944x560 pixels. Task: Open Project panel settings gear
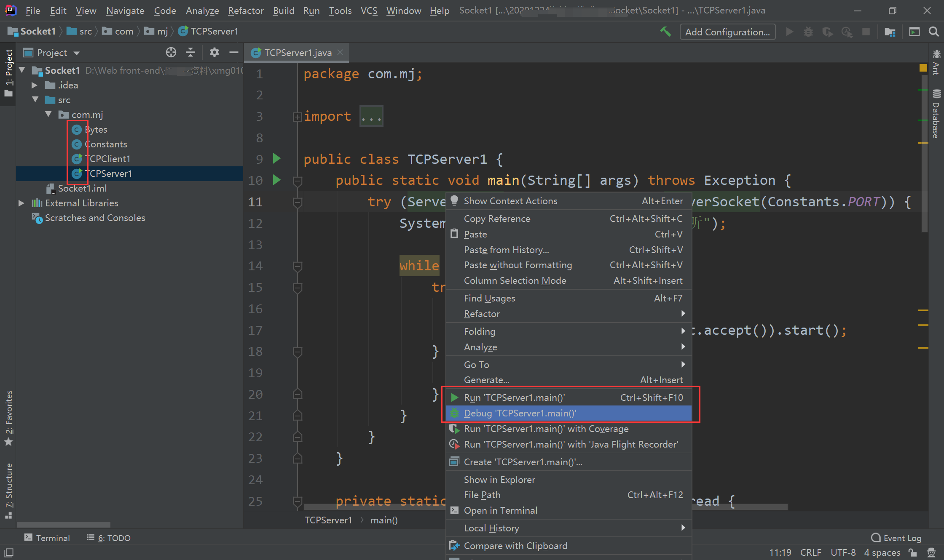[214, 53]
